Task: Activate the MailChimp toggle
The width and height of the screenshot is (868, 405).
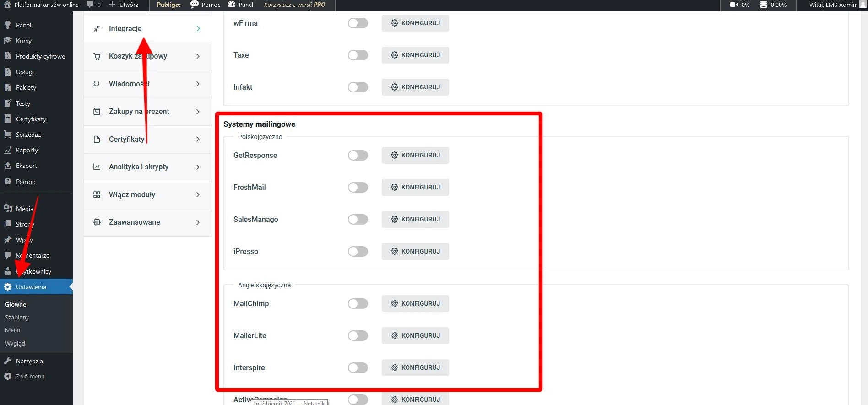Action: tap(358, 303)
